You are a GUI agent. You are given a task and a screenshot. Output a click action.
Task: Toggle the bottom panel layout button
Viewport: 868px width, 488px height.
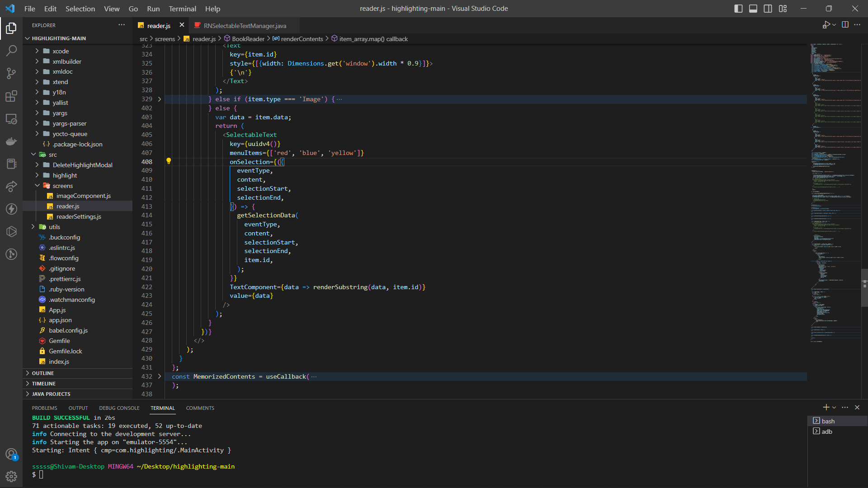click(753, 9)
